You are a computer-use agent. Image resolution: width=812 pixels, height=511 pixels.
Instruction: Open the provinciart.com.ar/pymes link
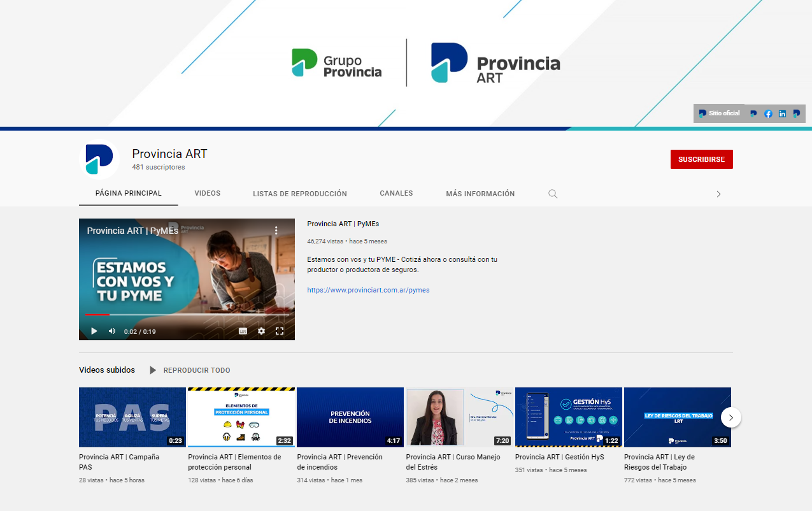[x=368, y=290]
